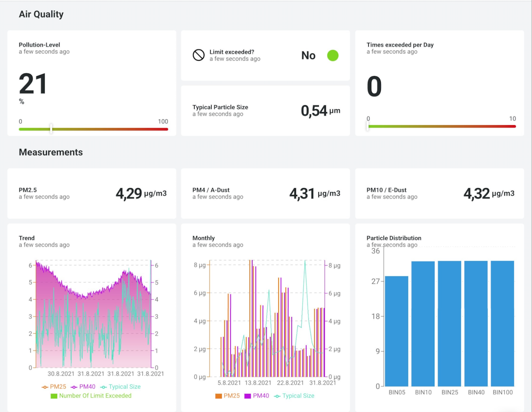Select the BIN100 bar in Particle Distribution
Image resolution: width=532 pixels, height=412 pixels.
point(502,323)
